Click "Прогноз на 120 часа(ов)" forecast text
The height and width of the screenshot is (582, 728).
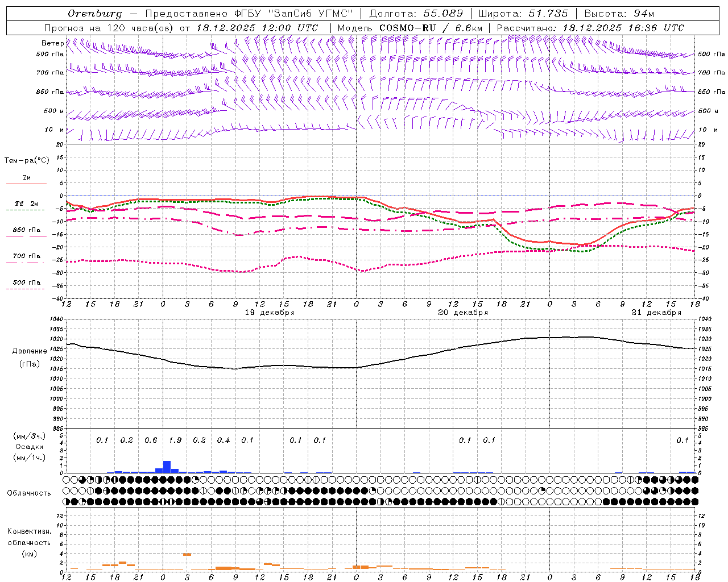(109, 28)
